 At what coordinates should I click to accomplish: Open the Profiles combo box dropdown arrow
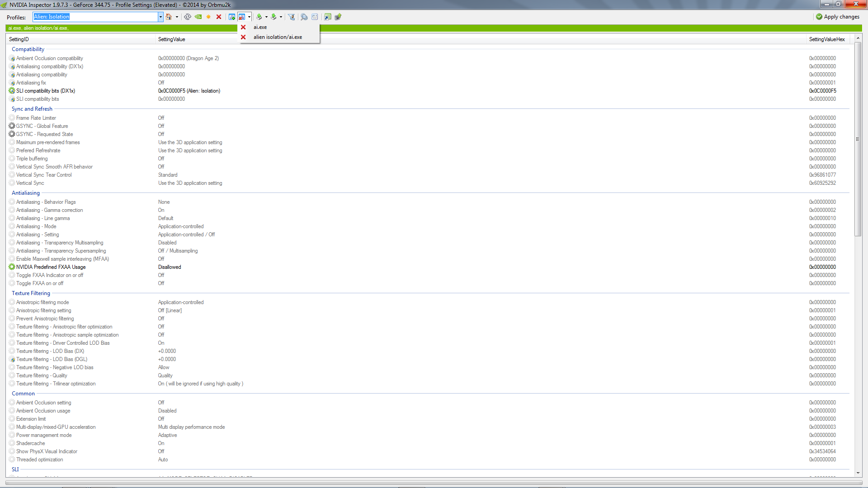(160, 17)
